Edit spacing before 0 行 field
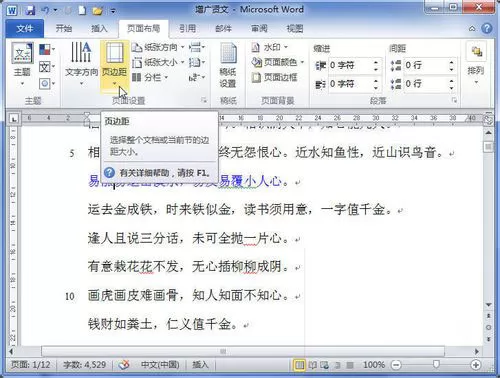500x378 pixels. 425,65
